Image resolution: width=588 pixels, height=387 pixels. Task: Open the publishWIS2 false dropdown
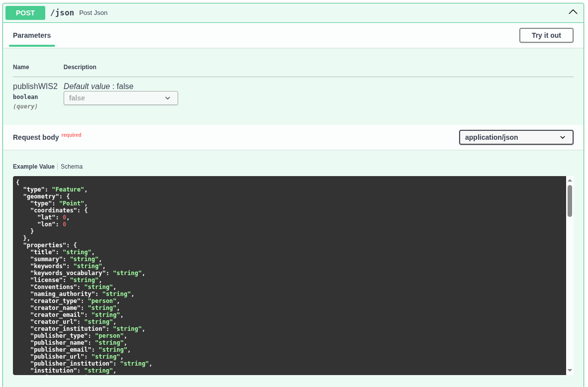point(121,98)
